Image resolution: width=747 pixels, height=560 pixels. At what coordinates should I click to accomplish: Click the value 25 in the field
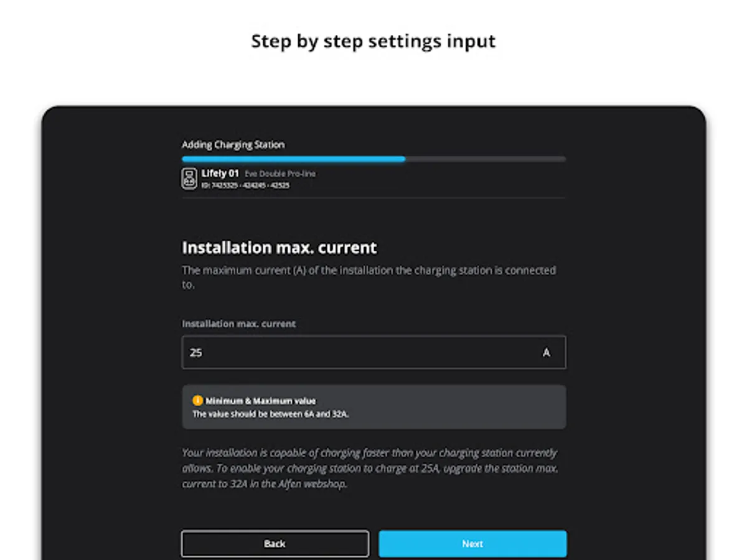click(x=196, y=353)
